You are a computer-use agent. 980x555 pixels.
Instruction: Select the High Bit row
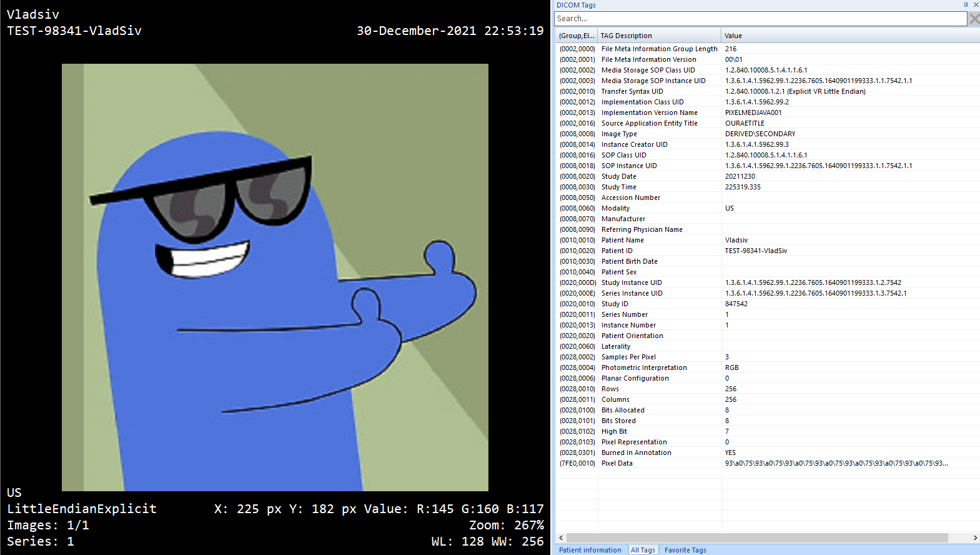tap(768, 431)
